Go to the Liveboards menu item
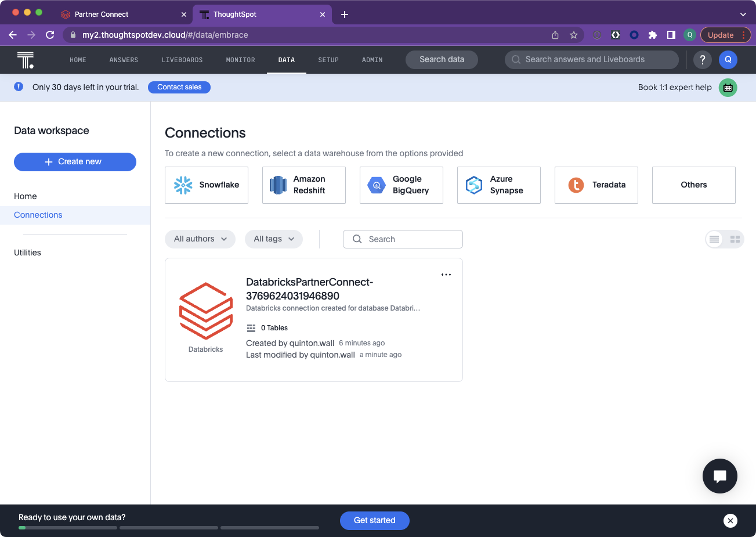Image resolution: width=756 pixels, height=537 pixels. click(x=182, y=60)
